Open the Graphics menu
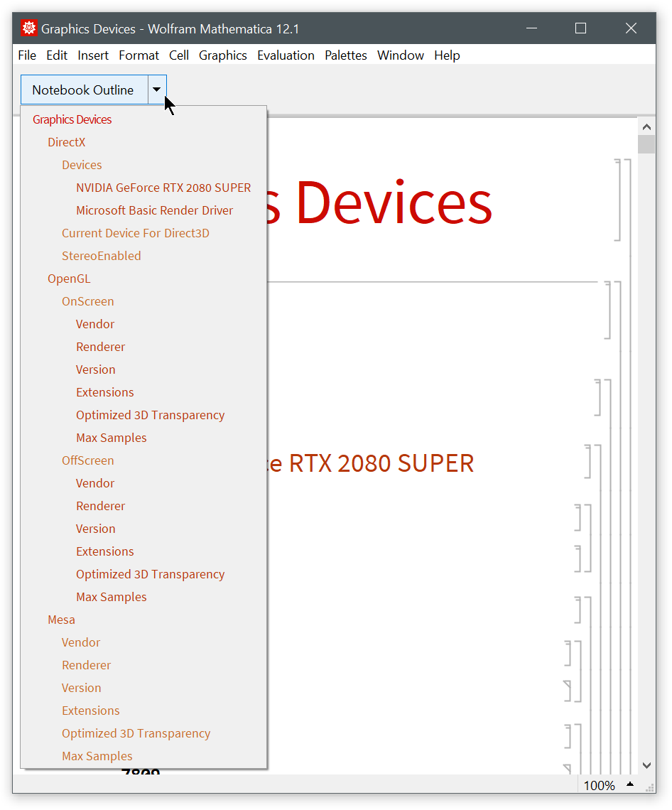This screenshot has height=810, width=672. [222, 55]
